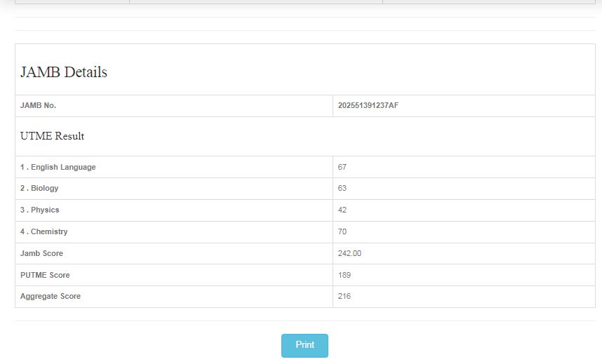This screenshot has width=602, height=364.
Task: Click the Biology subject label
Action: click(39, 189)
